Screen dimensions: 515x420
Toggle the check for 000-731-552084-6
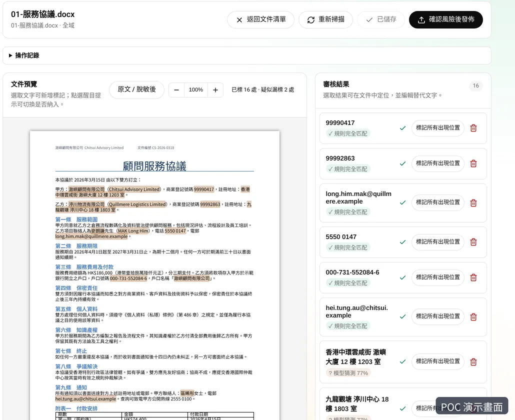[402, 277]
